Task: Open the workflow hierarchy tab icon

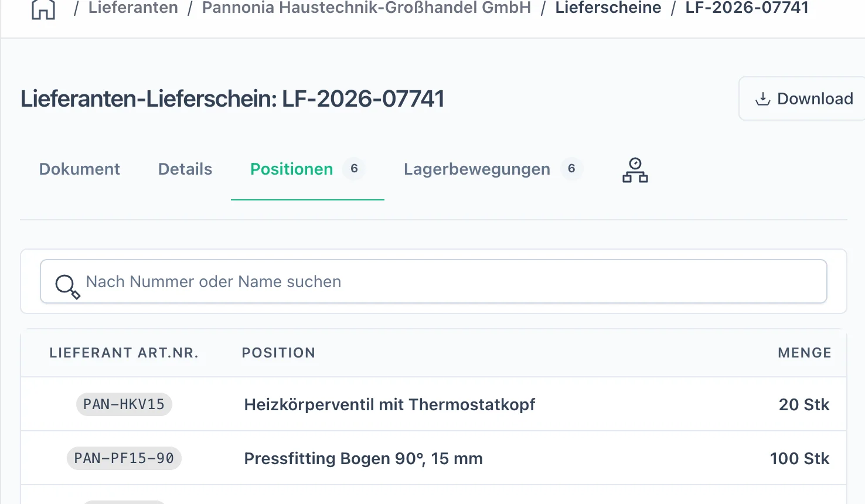Action: [635, 170]
